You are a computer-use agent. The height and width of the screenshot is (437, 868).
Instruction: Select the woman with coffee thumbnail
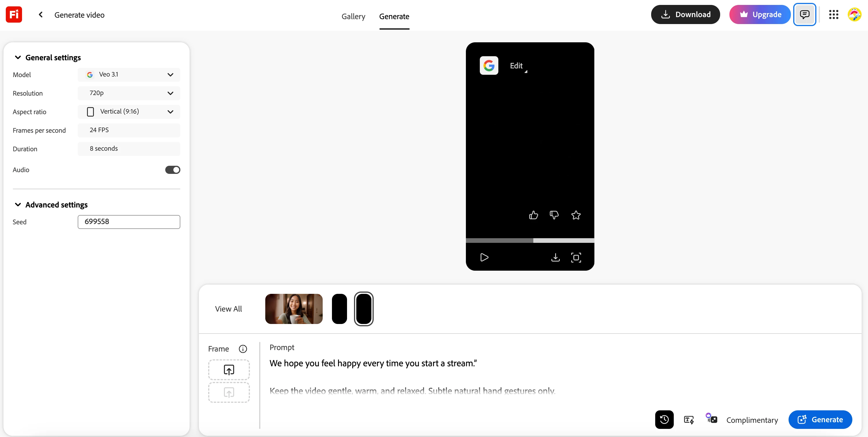[294, 309]
